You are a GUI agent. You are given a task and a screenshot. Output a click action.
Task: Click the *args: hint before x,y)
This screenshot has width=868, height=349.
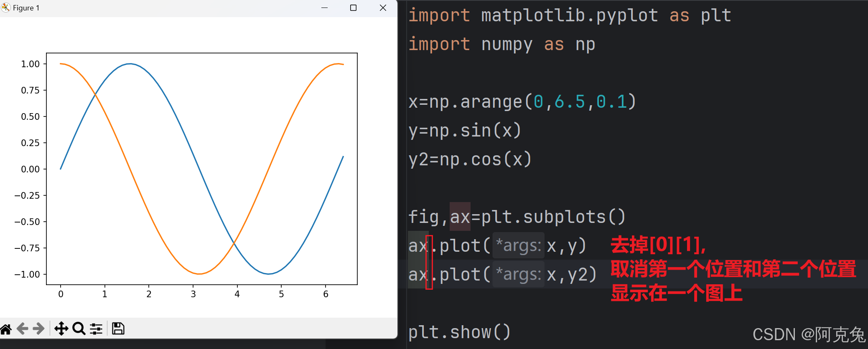point(518,245)
